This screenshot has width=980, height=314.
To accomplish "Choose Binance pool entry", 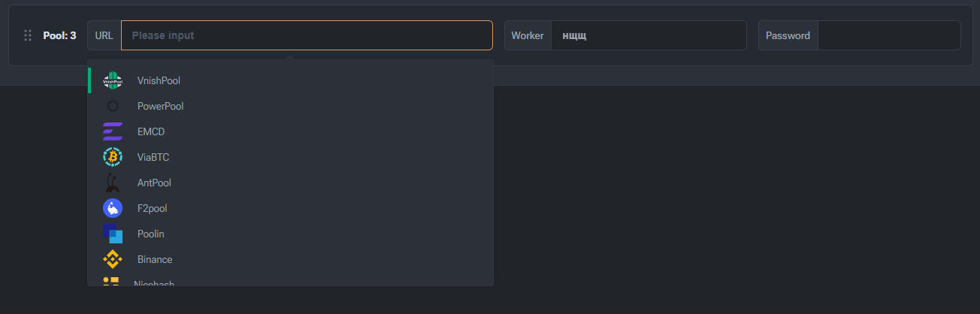I will 290,259.
